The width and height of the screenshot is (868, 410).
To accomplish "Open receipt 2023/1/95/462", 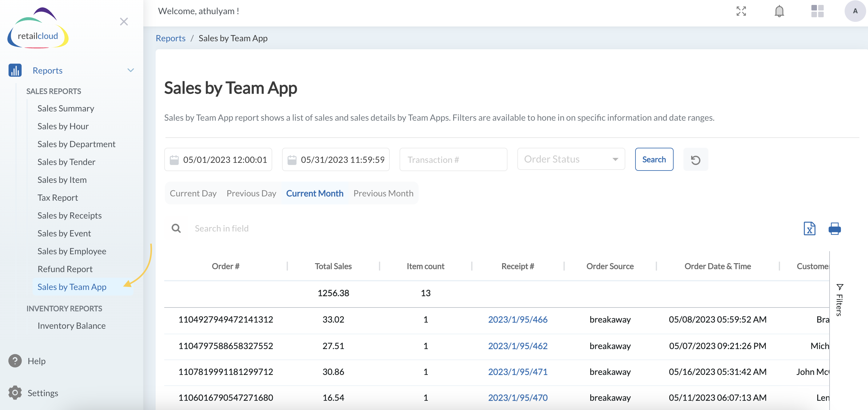I will (x=518, y=346).
